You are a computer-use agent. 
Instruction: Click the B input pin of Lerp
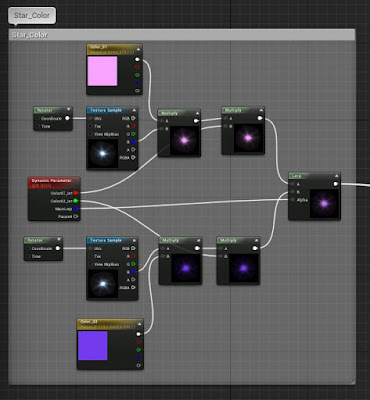click(292, 192)
